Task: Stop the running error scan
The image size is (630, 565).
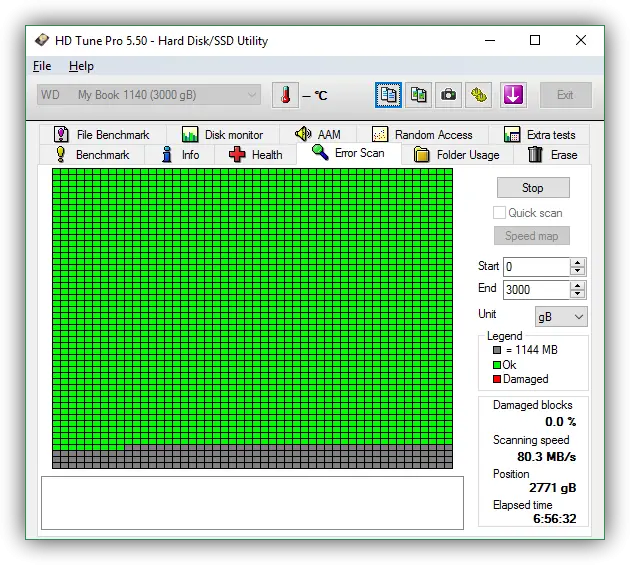Action: click(x=533, y=188)
